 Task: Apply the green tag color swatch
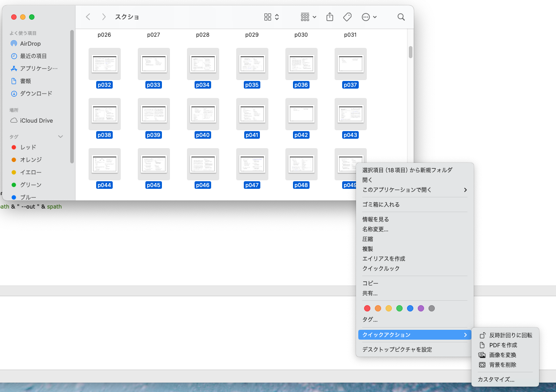(x=399, y=308)
